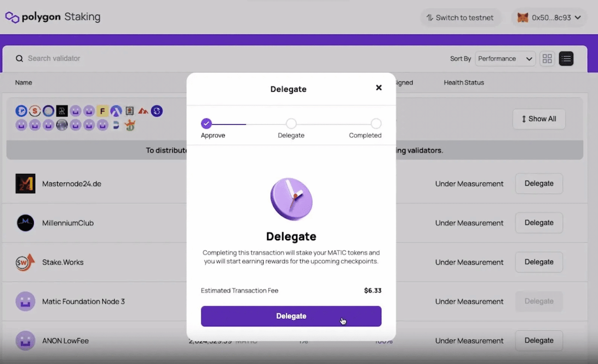Viewport: 598px width, 364px height.
Task: Click the MillenniumClub validator logo
Action: (x=25, y=223)
